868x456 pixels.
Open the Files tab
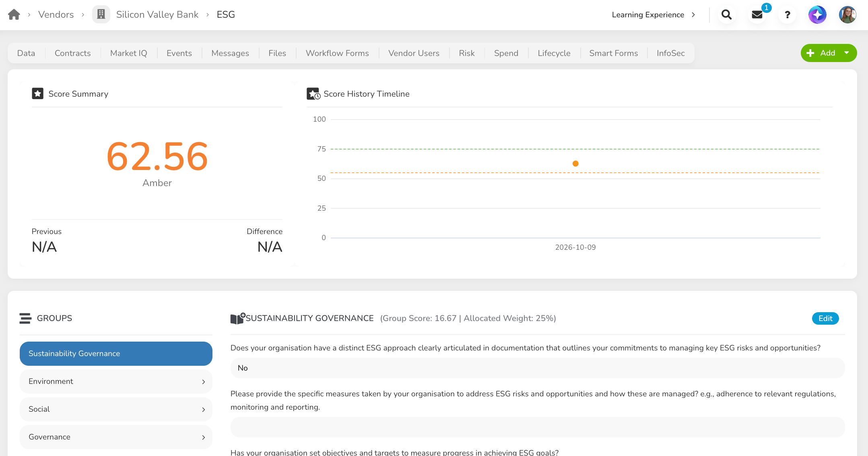tap(277, 53)
